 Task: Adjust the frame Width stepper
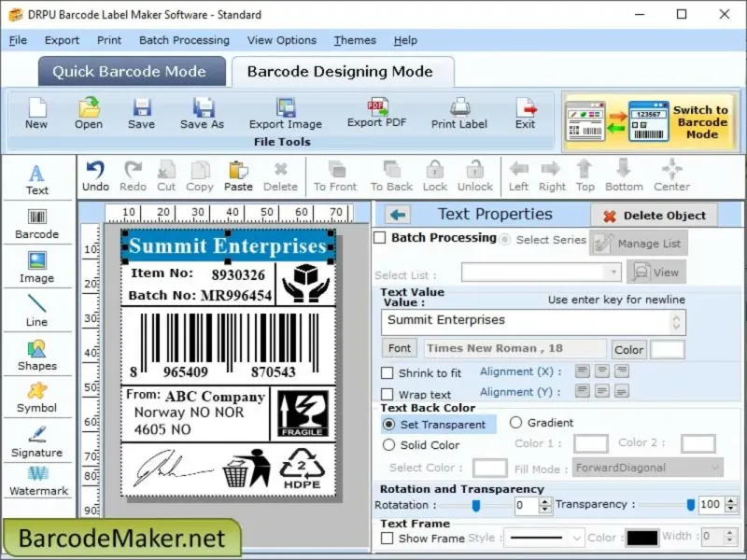[730, 536]
